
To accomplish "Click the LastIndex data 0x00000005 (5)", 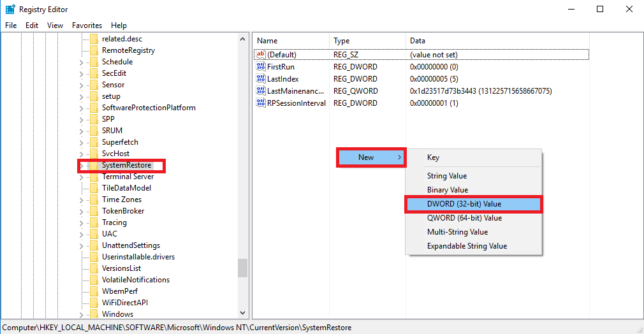I will click(434, 79).
